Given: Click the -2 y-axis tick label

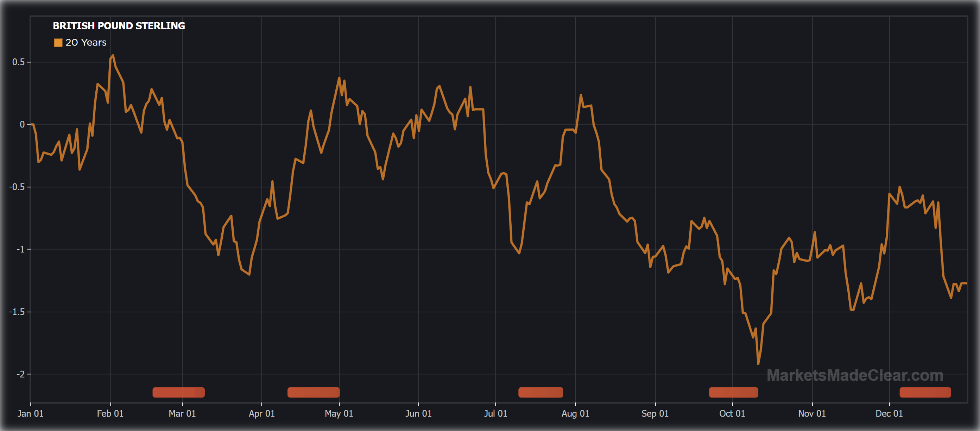Looking at the screenshot, I should [x=20, y=374].
